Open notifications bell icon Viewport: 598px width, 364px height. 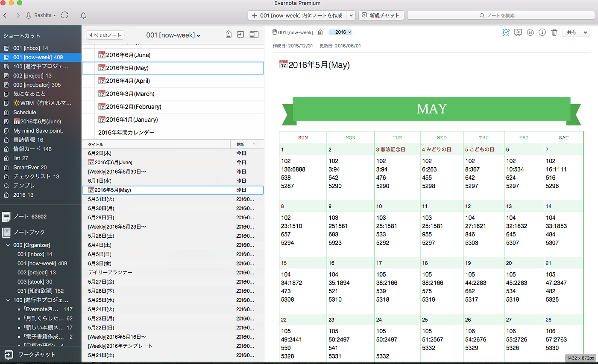(x=83, y=15)
